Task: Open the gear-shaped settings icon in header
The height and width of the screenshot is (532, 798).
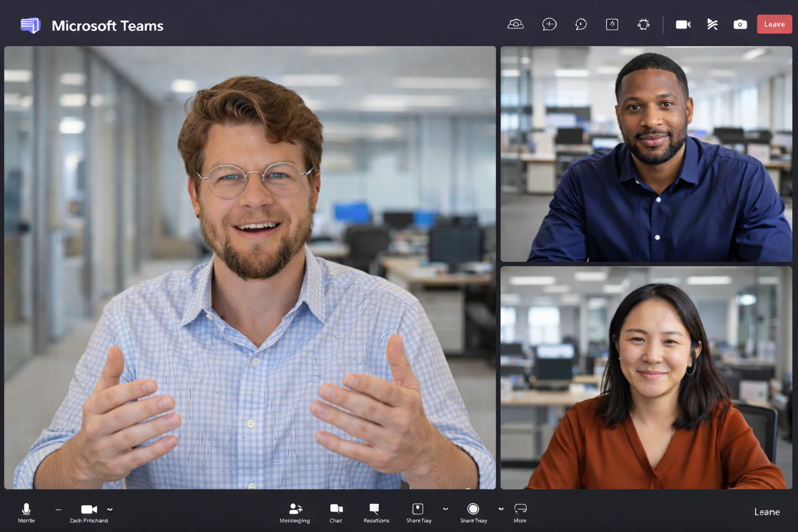Action: click(x=643, y=24)
